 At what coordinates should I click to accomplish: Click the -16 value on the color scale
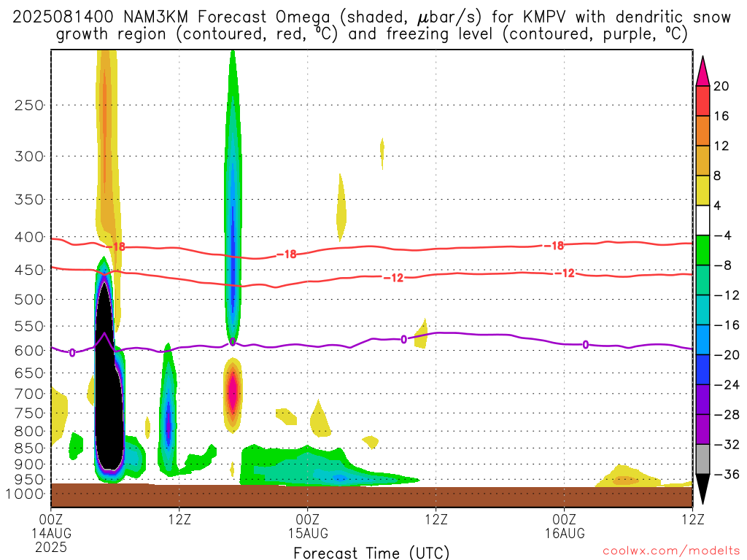727,324
